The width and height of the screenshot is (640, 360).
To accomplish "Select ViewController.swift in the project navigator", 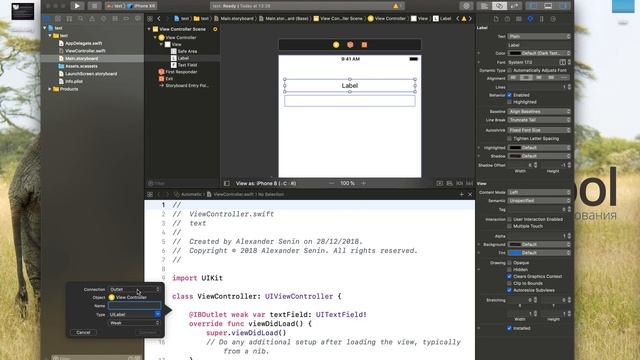I will (85, 51).
